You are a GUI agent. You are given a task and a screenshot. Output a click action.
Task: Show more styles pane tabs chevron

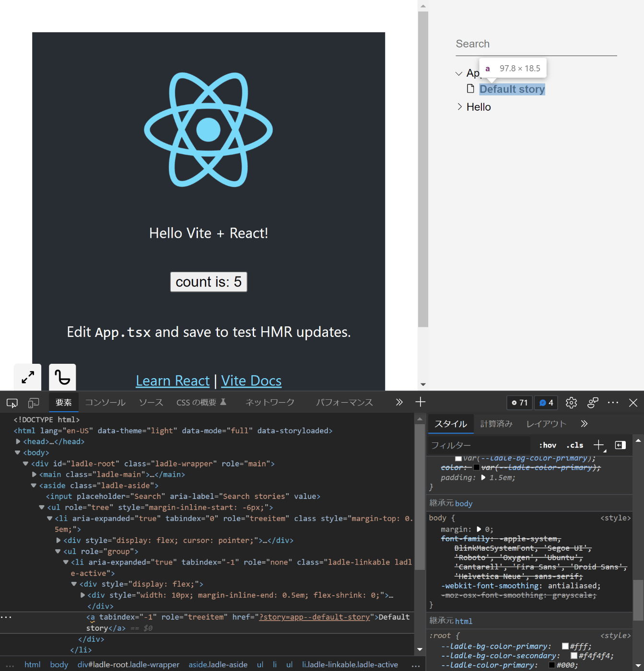tap(584, 424)
